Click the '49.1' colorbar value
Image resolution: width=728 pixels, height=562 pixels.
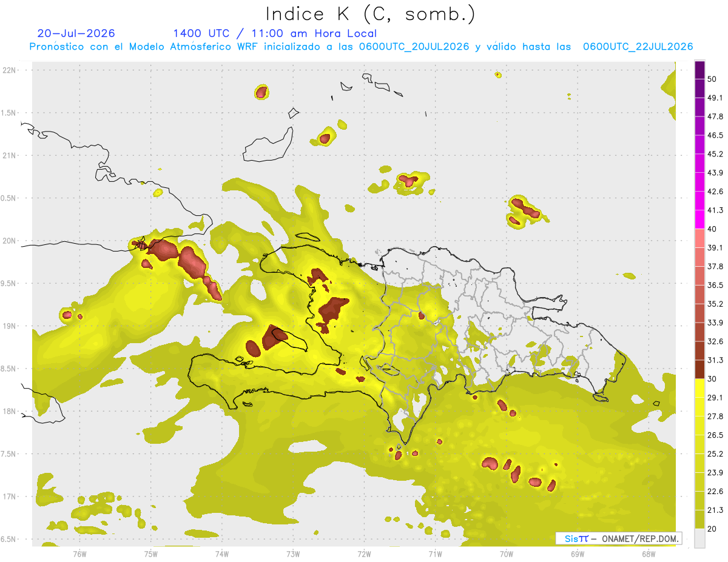715,98
